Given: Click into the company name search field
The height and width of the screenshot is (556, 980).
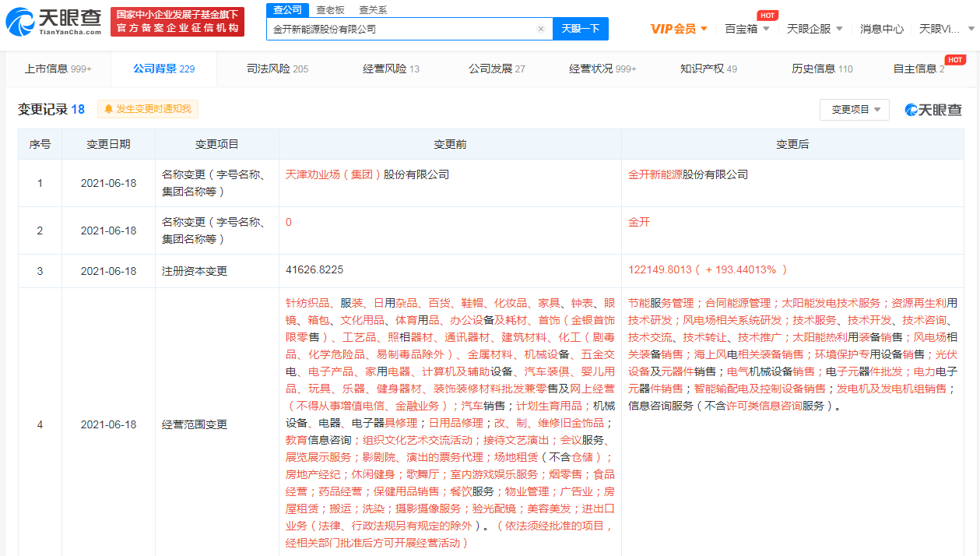Looking at the screenshot, I should pos(401,29).
